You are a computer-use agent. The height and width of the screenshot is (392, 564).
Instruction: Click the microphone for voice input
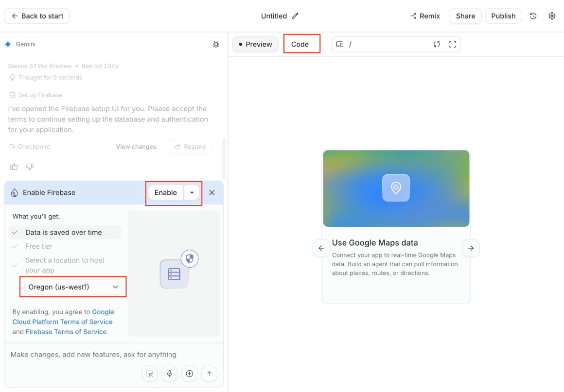click(x=169, y=373)
